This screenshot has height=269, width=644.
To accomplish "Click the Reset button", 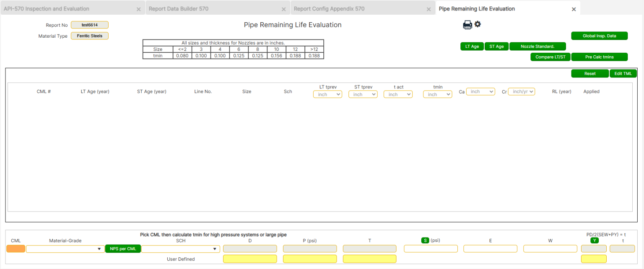I will coord(589,73).
